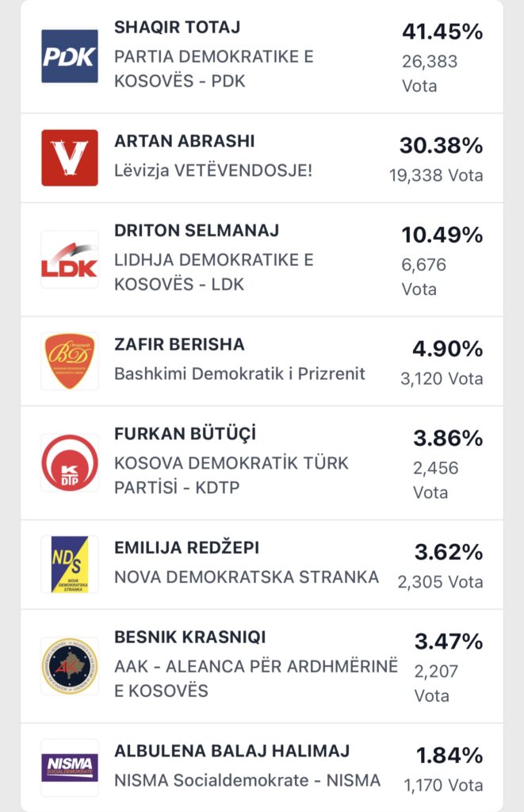Select the AAK round emblem logo

tap(70, 666)
